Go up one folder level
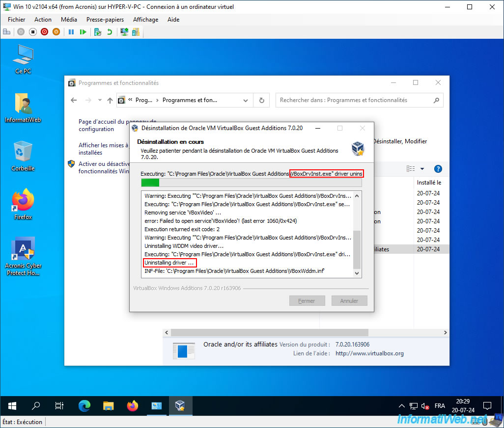Viewport: 504px width, 428px height. pyautogui.click(x=110, y=100)
